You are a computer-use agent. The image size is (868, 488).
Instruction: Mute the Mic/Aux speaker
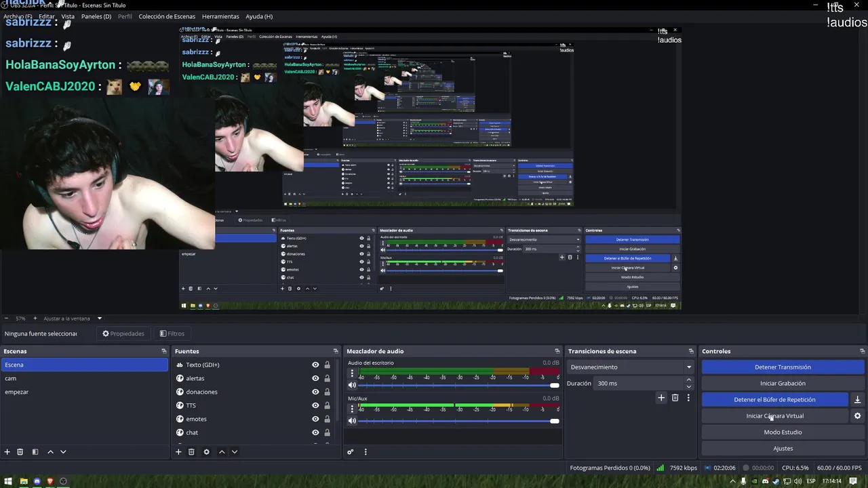click(352, 421)
